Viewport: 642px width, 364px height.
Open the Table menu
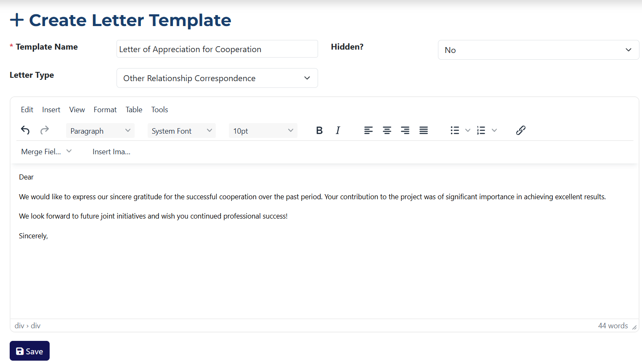tap(133, 109)
